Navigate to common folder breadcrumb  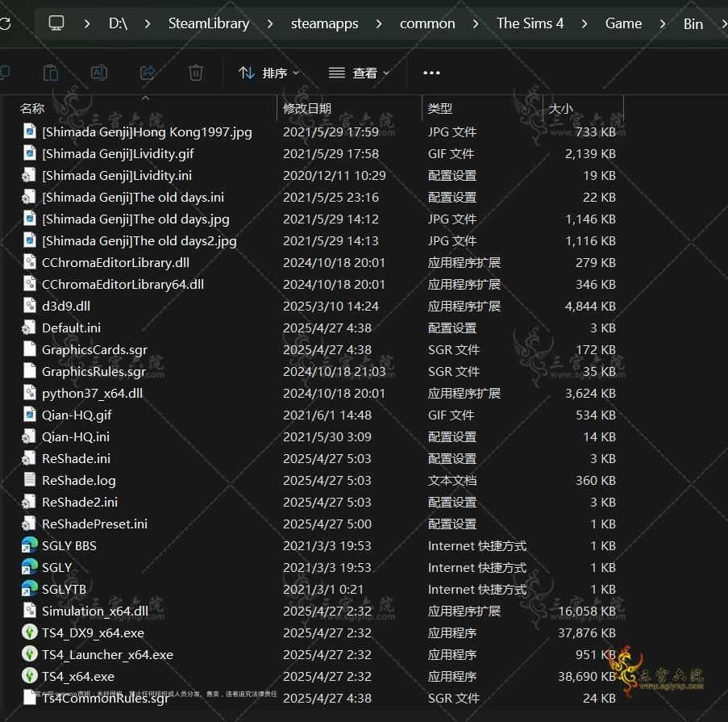pyautogui.click(x=427, y=23)
